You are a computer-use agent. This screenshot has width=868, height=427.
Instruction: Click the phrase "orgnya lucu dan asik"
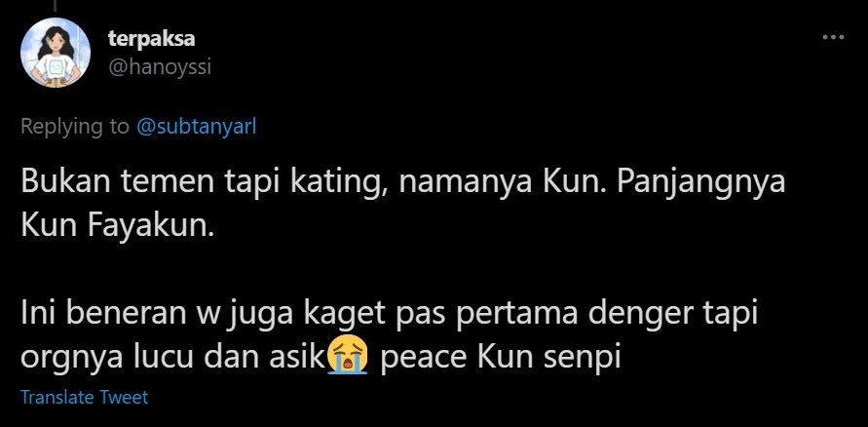171,359
